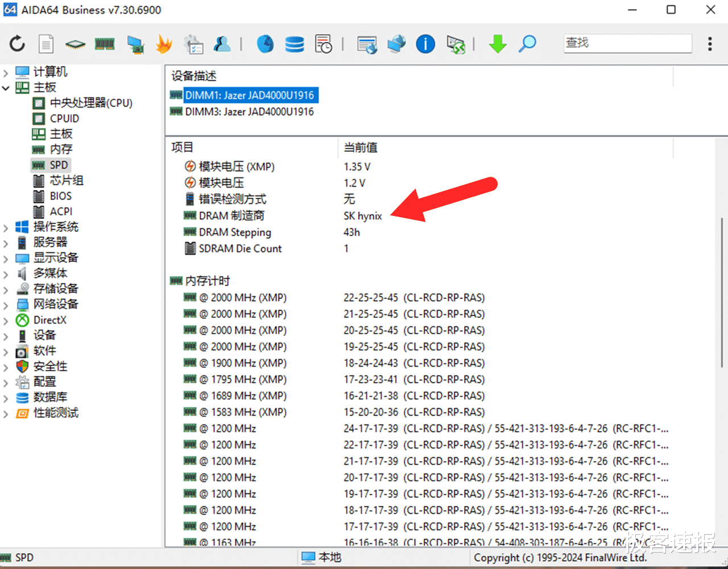
Task: Expand the 网络设备 node arrow
Action: 6,305
